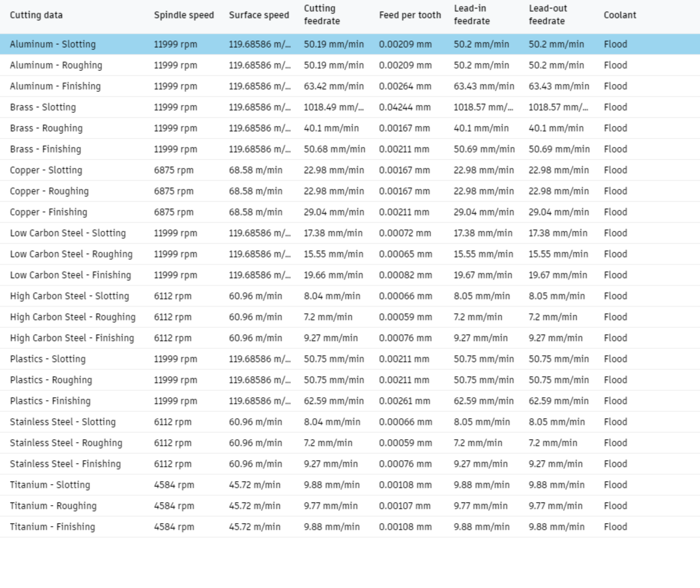The image size is (700, 588).
Task: Click 0.00107 mm feed per tooth value
Action: coord(405,506)
